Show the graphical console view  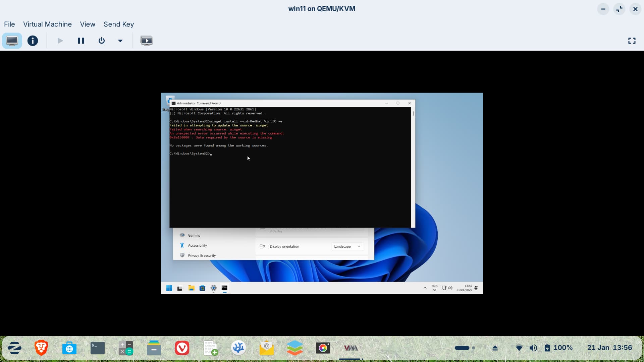coord(12,41)
